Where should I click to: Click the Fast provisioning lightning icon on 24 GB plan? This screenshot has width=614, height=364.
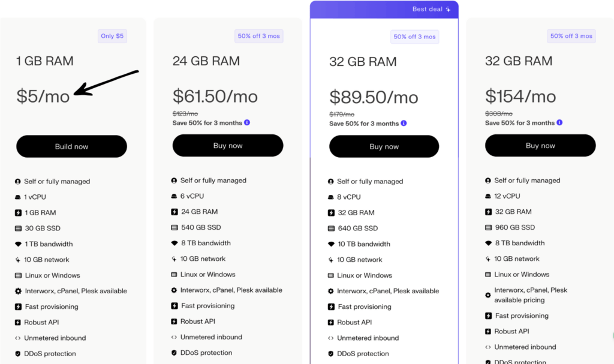click(x=176, y=306)
